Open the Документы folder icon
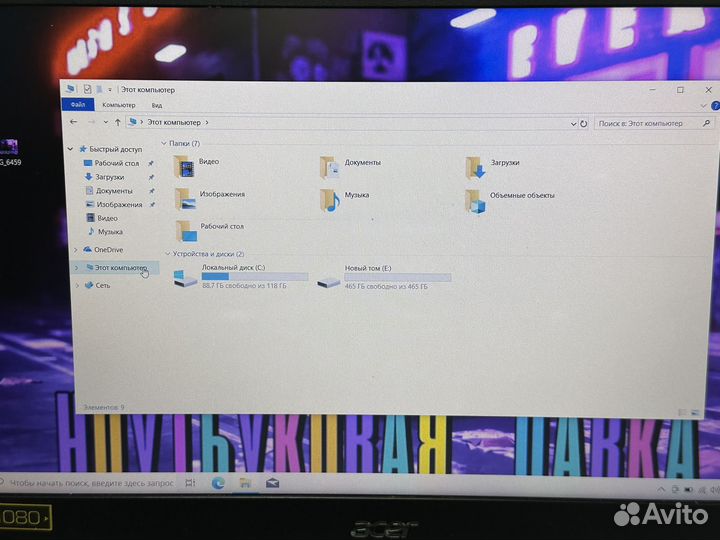 point(330,167)
